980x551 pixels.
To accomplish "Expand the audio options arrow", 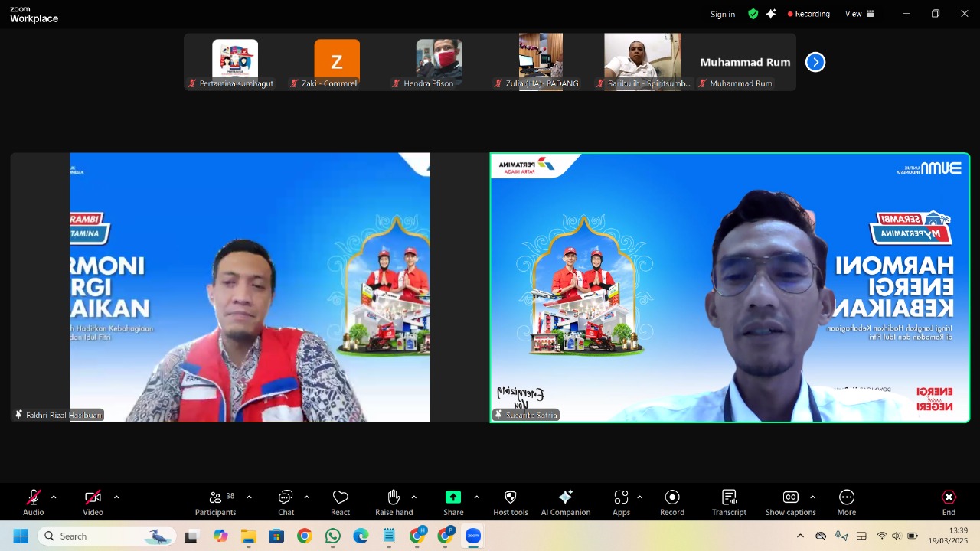I will click(54, 497).
